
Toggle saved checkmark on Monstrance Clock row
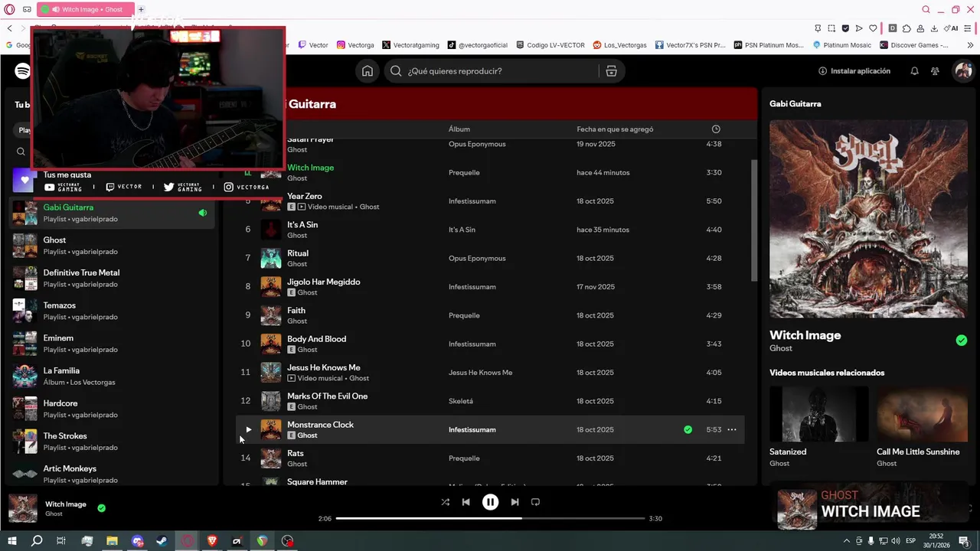click(x=688, y=430)
